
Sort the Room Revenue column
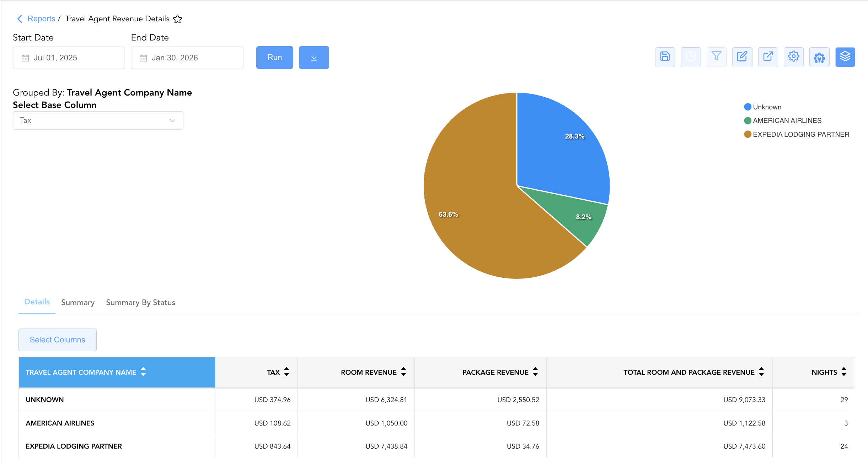click(403, 372)
